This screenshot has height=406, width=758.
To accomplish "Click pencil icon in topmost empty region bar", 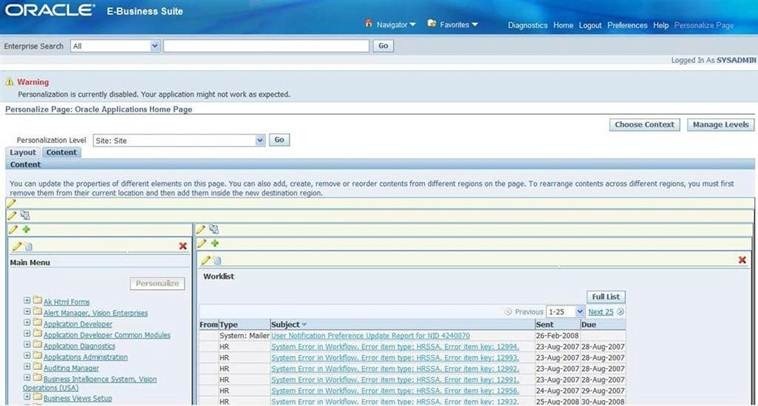I will pos(11,203).
